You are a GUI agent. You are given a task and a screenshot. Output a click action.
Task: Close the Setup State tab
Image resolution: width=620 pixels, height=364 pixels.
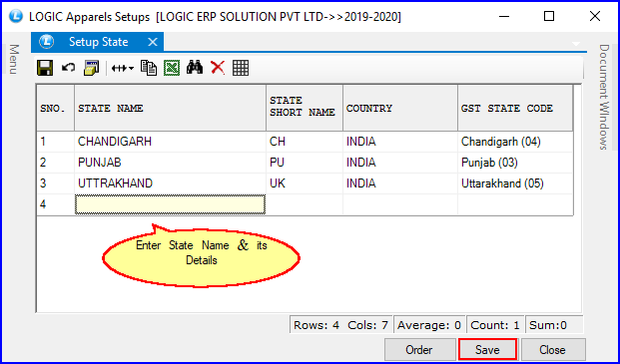[x=152, y=42]
